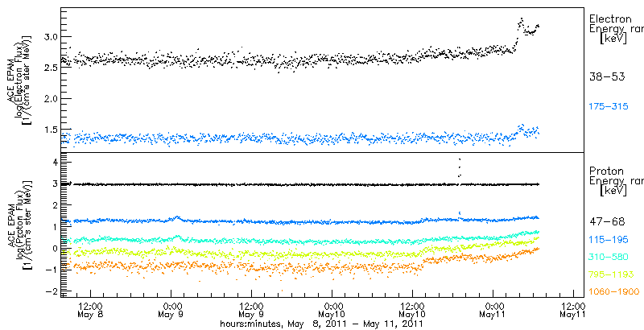Click the x-axis title with date range
This screenshot has height=330, width=644.
tap(322, 324)
